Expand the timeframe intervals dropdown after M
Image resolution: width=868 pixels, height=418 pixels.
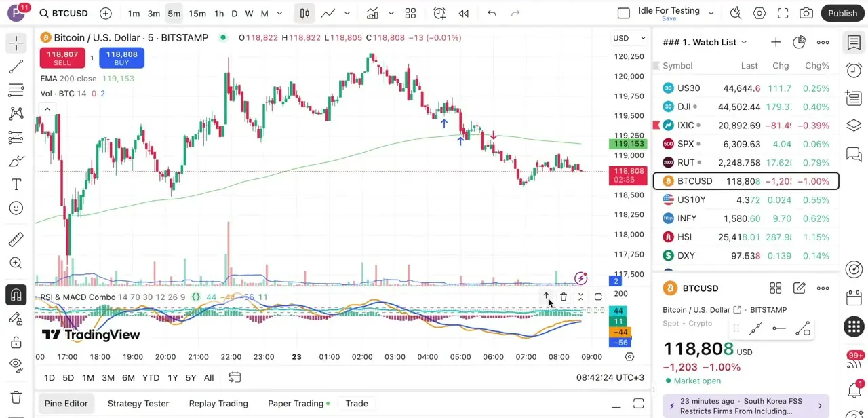point(279,13)
